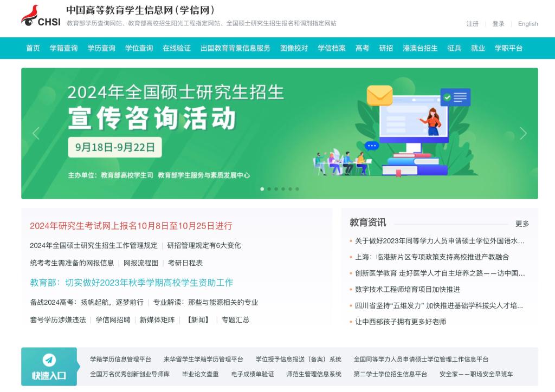Screen dimensions: 555x392
Task: Go to previous banner slide arrow
Action: point(36,133)
